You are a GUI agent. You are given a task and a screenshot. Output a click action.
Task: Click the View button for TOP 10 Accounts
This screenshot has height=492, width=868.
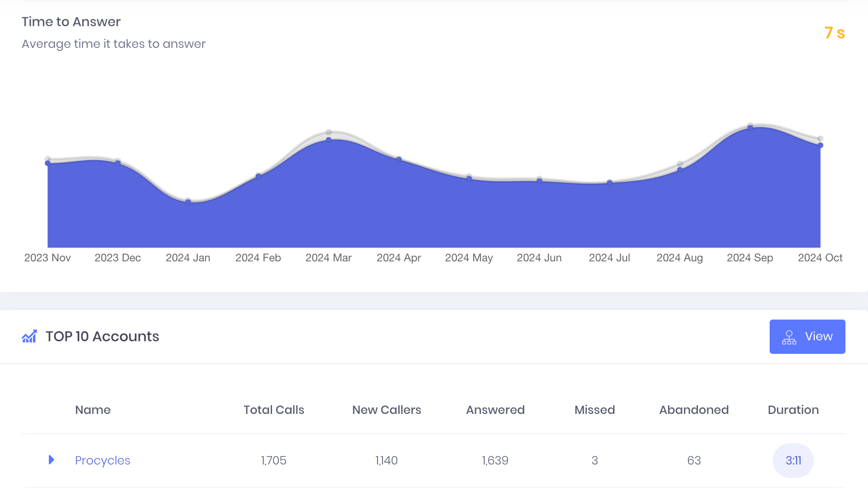807,336
